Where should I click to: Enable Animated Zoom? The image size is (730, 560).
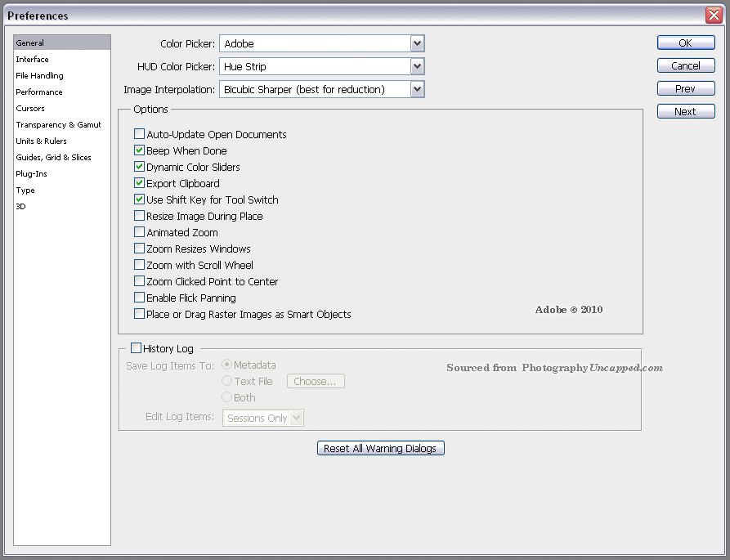[139, 232]
